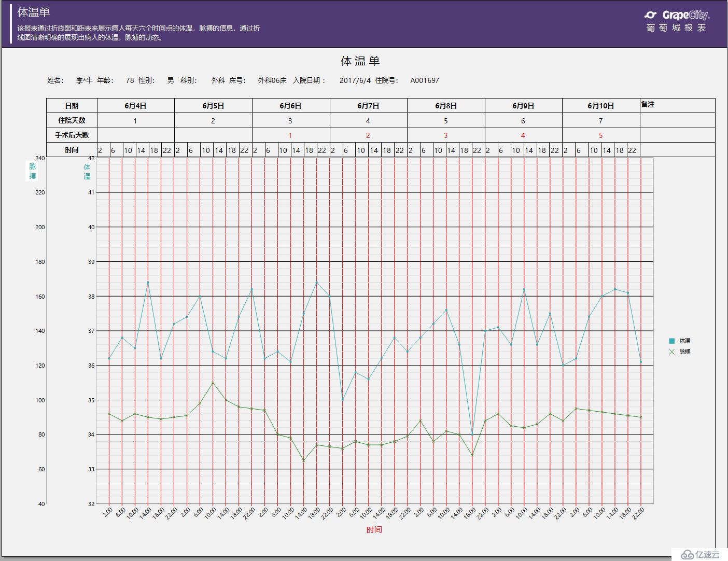This screenshot has height=561, width=728.
Task: Click the 葡萄城报表 text under the logo
Action: tap(676, 28)
